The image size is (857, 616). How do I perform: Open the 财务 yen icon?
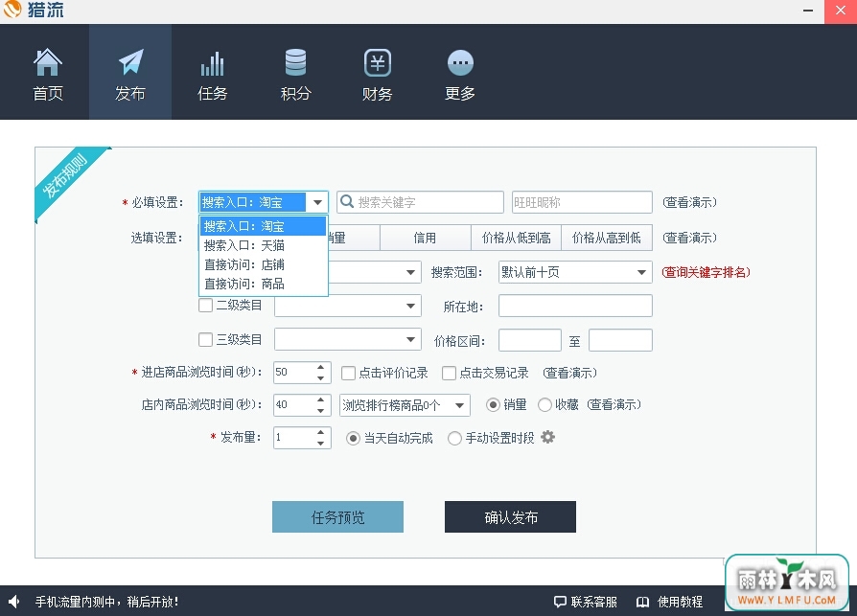[x=377, y=62]
